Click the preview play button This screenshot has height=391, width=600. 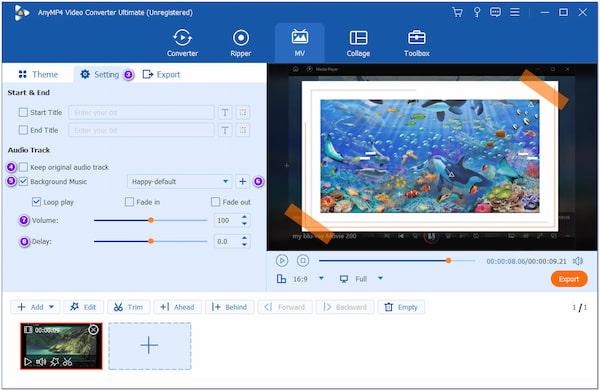pos(282,261)
